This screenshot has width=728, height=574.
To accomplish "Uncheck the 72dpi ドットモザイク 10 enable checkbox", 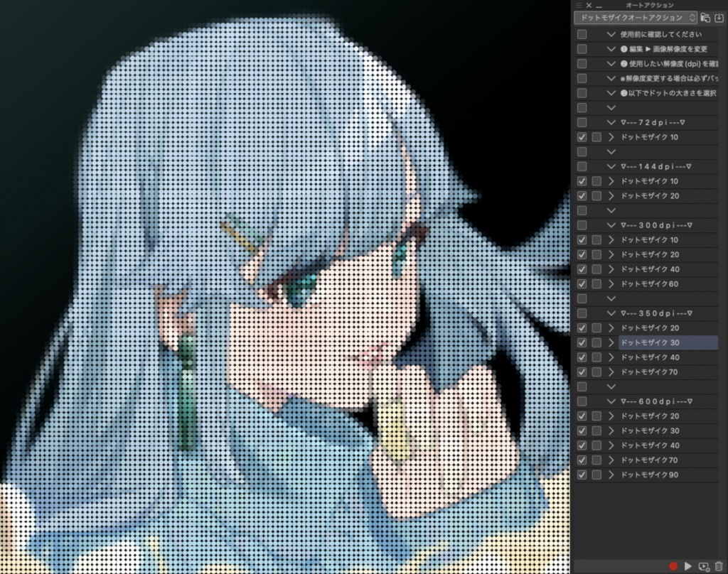I will coord(582,137).
